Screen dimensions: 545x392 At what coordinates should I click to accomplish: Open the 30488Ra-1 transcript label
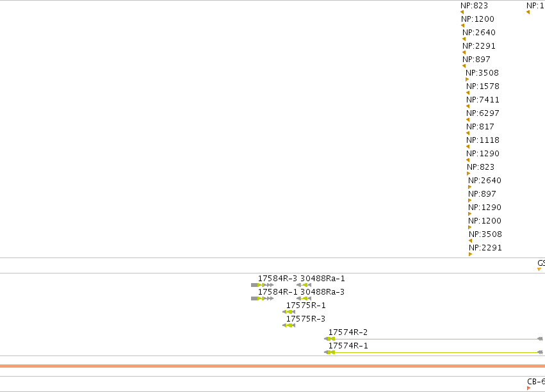pyautogui.click(x=323, y=279)
